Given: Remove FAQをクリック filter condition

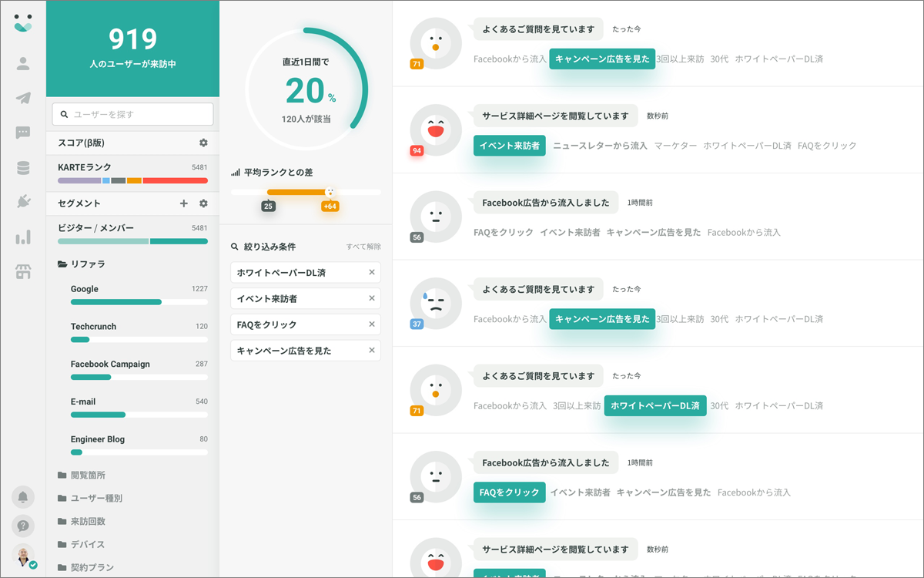Looking at the screenshot, I should [372, 324].
